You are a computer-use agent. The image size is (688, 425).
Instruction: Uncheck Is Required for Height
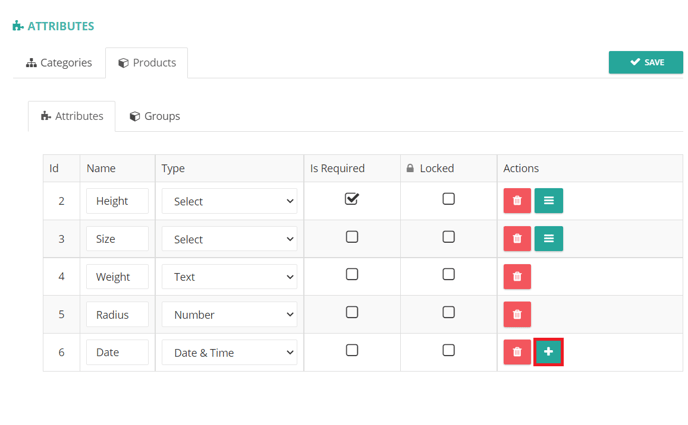click(x=352, y=199)
